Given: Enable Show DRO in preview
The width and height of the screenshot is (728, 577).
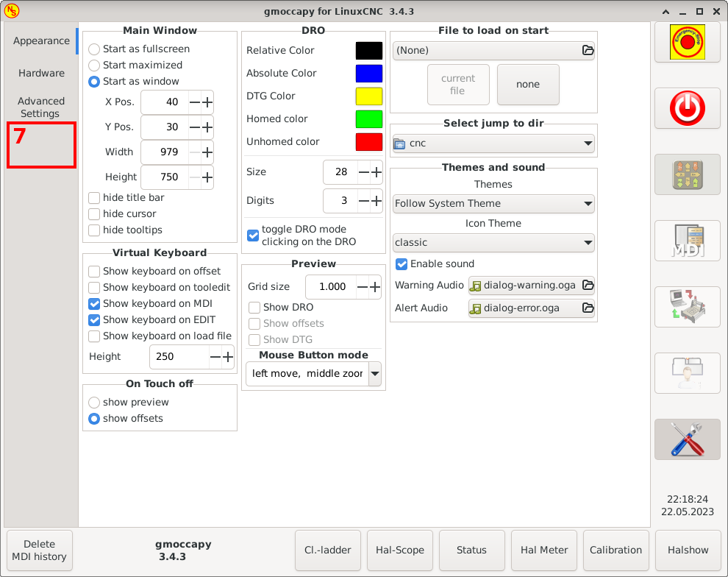Looking at the screenshot, I should click(254, 308).
